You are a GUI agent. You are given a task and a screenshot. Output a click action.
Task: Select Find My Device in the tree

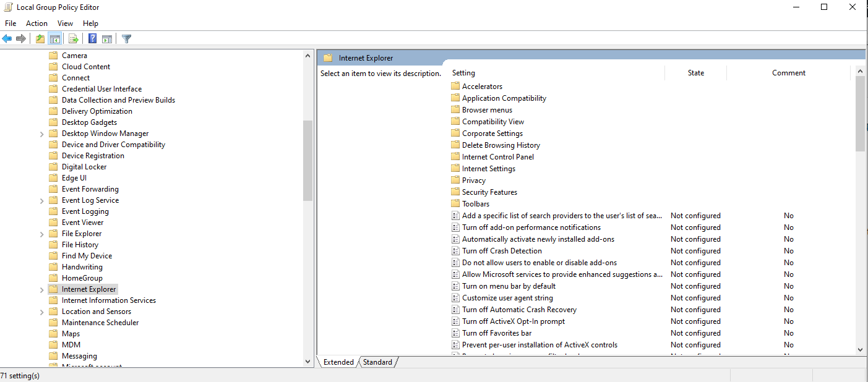(x=87, y=256)
